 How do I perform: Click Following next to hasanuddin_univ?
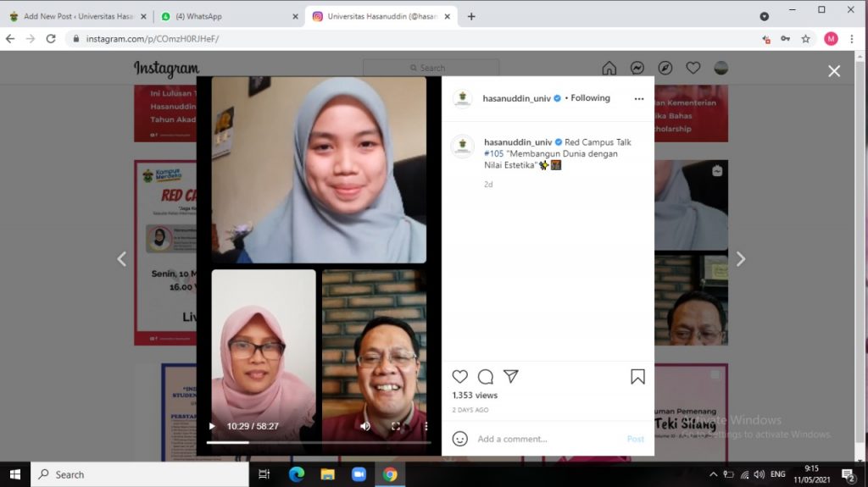coord(590,98)
